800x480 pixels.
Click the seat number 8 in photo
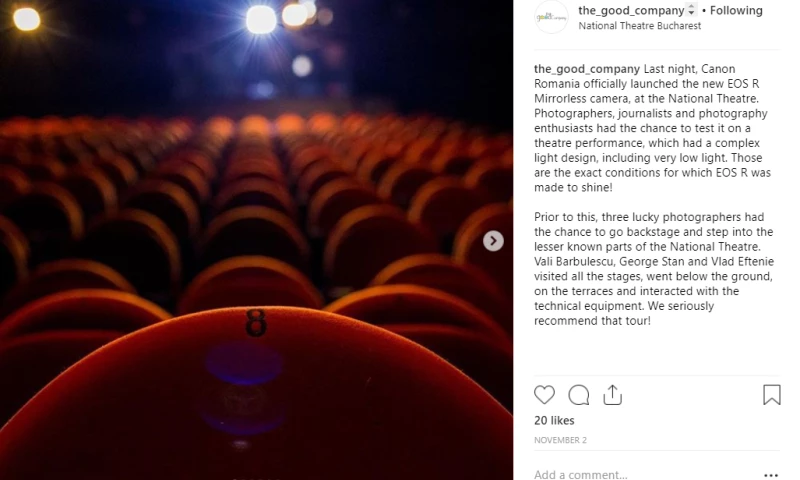tap(256, 322)
